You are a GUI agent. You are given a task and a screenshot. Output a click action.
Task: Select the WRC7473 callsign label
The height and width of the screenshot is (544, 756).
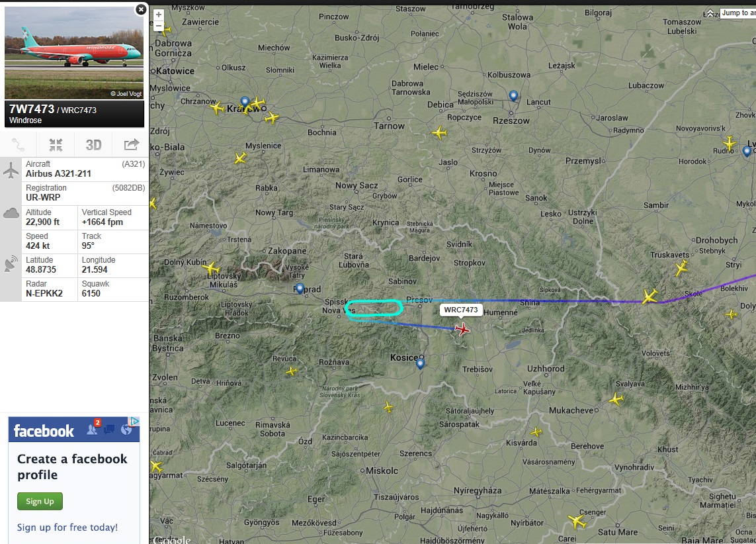(x=461, y=310)
